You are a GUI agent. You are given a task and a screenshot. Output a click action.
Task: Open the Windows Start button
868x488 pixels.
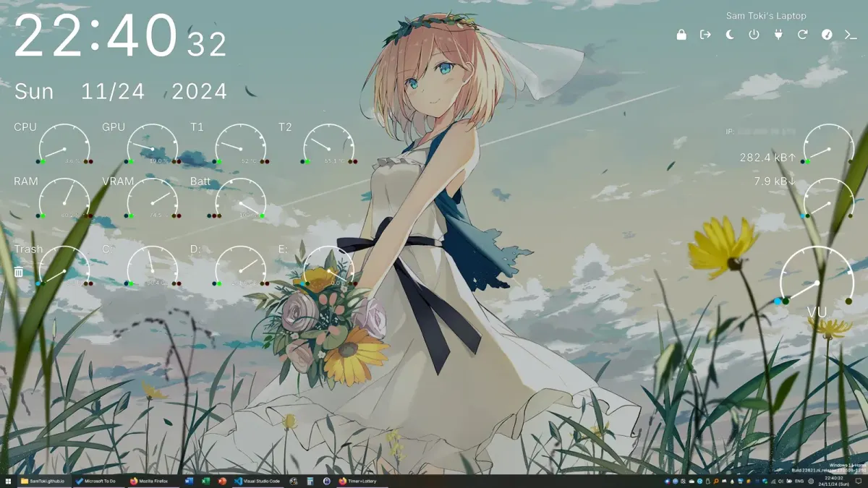tap(8, 481)
